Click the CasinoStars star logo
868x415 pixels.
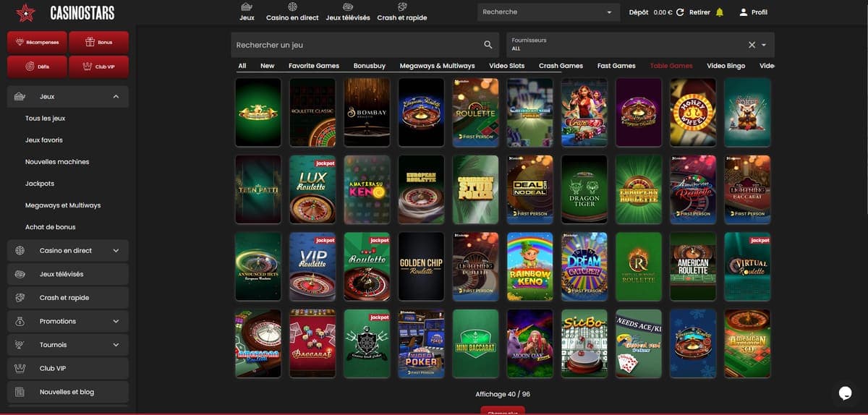25,12
